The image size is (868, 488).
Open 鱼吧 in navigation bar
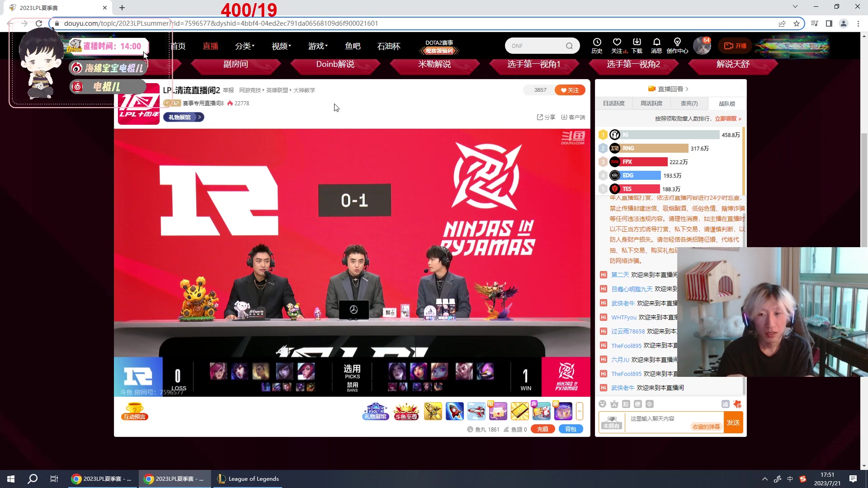coord(353,46)
